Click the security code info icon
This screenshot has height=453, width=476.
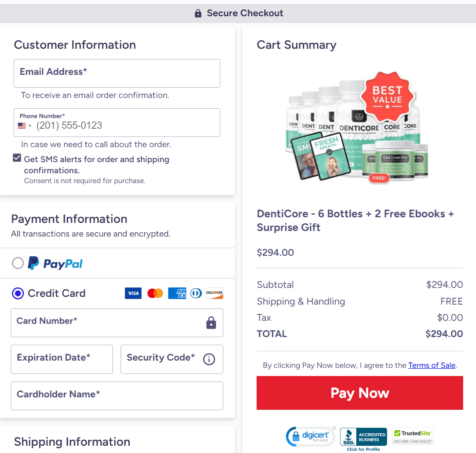(x=209, y=359)
